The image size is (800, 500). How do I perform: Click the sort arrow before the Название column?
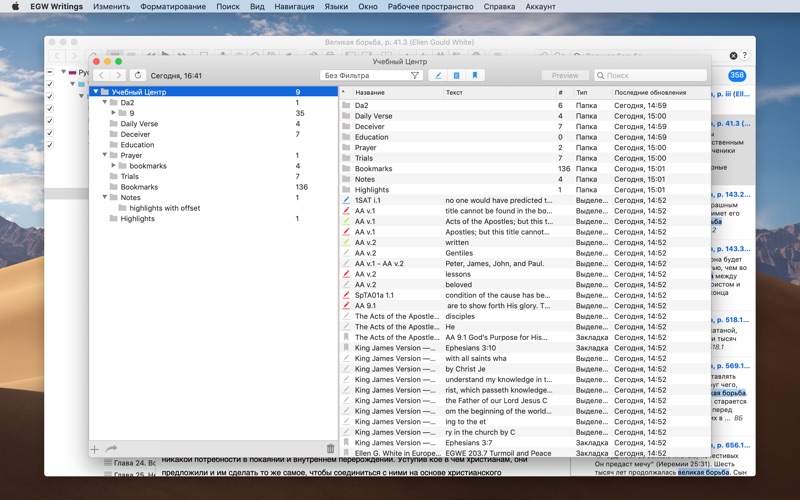click(x=343, y=92)
